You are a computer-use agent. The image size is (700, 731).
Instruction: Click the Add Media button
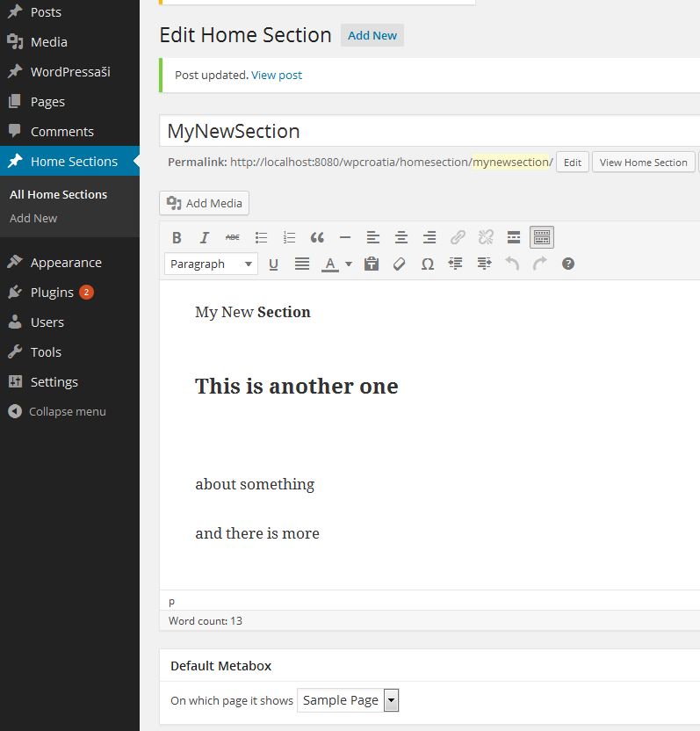coord(204,203)
